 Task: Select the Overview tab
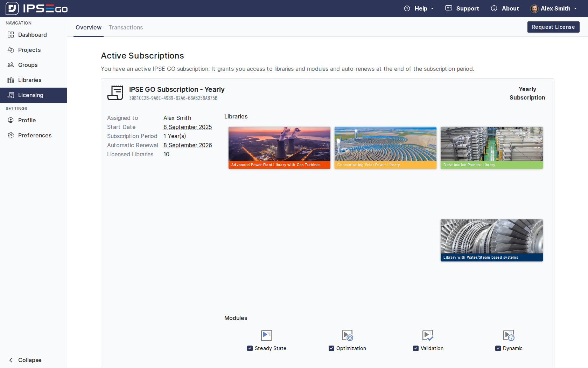point(89,27)
